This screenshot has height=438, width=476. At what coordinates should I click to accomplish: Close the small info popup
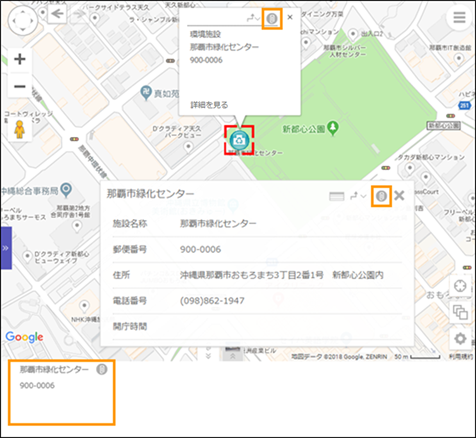[290, 17]
